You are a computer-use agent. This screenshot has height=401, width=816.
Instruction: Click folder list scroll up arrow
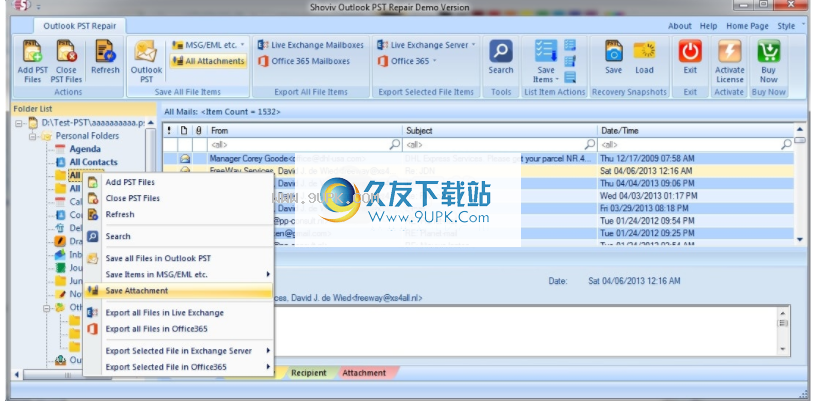coord(150,123)
